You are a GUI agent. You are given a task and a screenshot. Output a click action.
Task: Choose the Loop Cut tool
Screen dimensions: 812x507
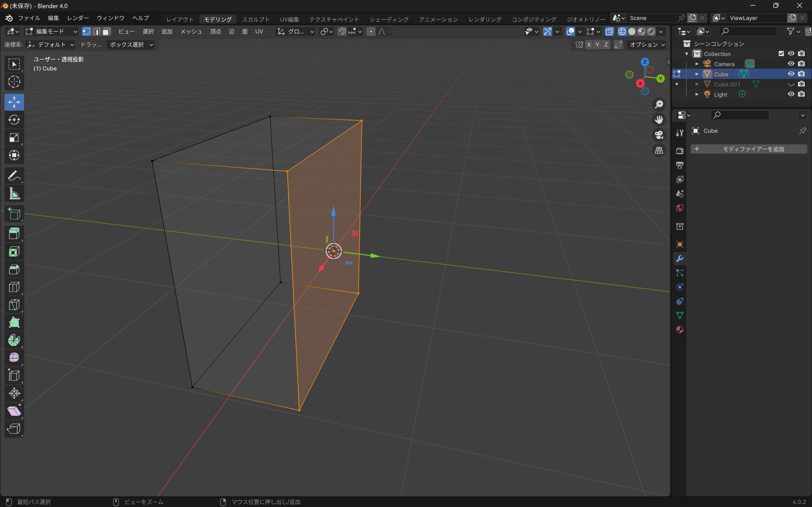[14, 287]
